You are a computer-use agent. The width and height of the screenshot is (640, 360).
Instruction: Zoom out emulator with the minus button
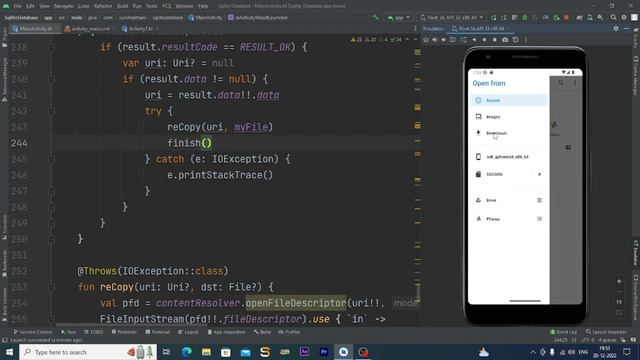tap(619, 292)
